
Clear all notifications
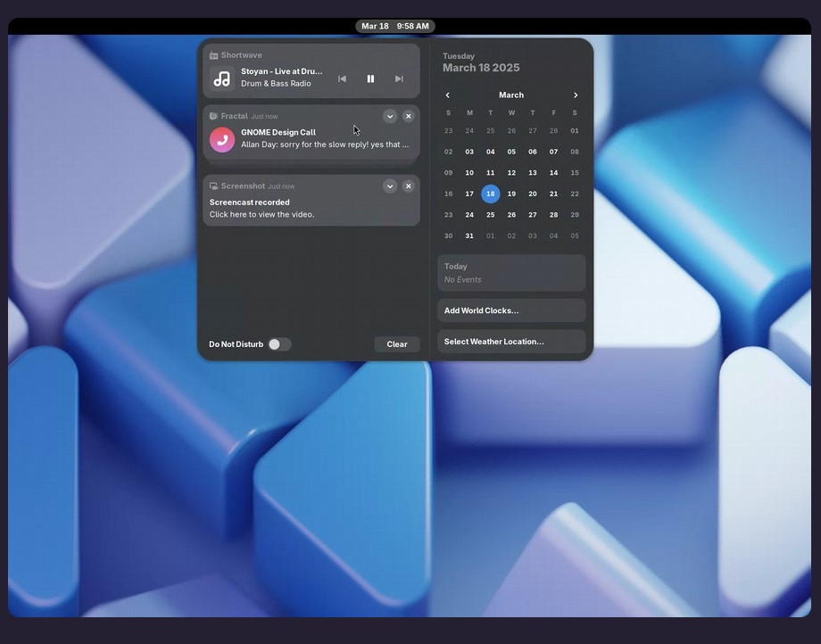tap(397, 344)
